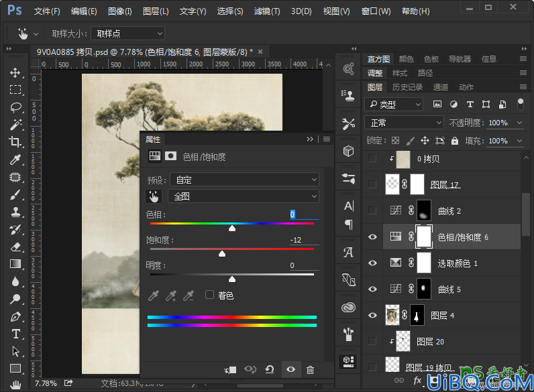The image size is (534, 392).
Task: Open the 取样大小 dropdown
Action: 127,34
